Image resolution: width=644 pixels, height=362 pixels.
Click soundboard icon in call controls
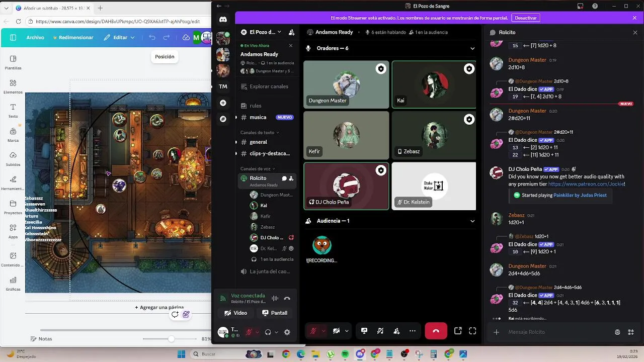point(380,331)
